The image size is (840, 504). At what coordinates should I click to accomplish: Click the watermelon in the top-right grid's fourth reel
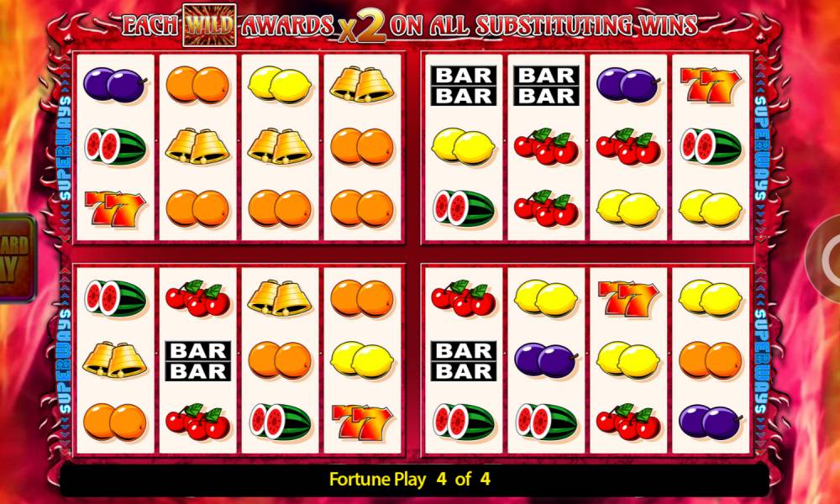point(711,146)
